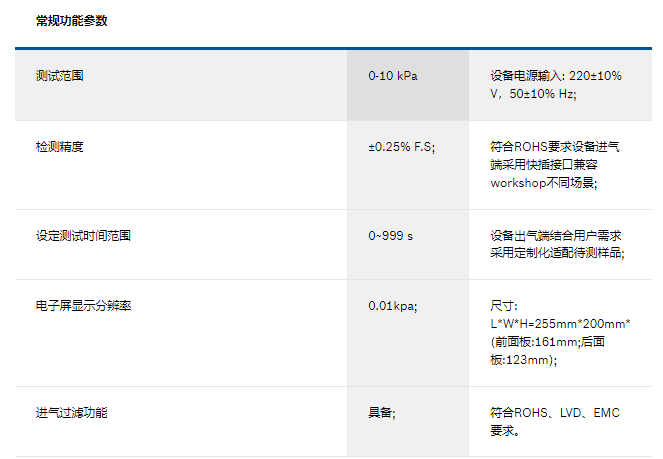
Task: Click the 常规功能参数 section heading
Action: [71, 21]
